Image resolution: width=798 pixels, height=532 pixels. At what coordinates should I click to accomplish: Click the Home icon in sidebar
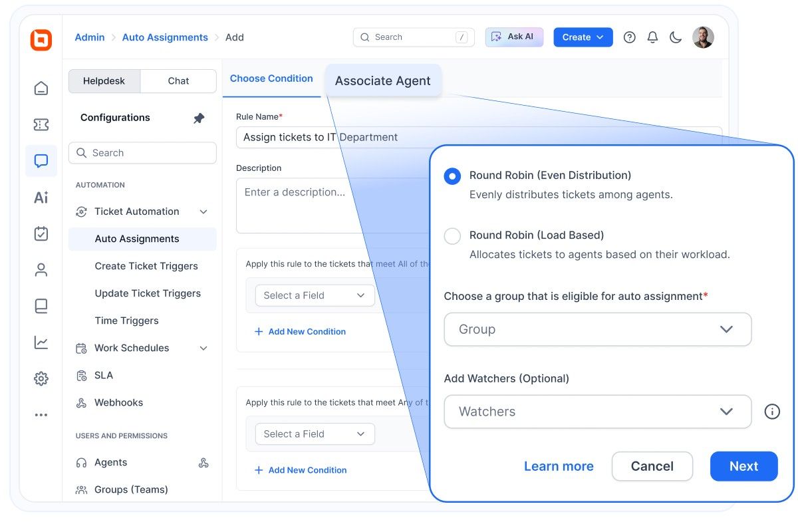click(41, 88)
